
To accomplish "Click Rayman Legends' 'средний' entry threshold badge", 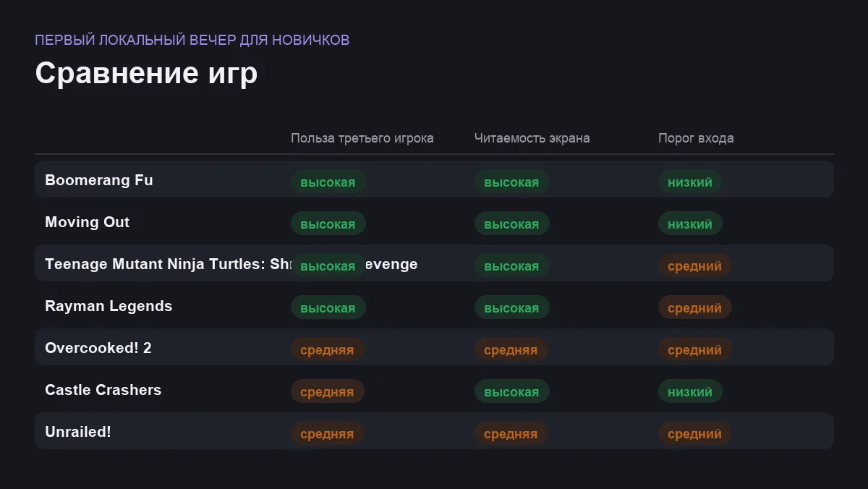I will (695, 307).
